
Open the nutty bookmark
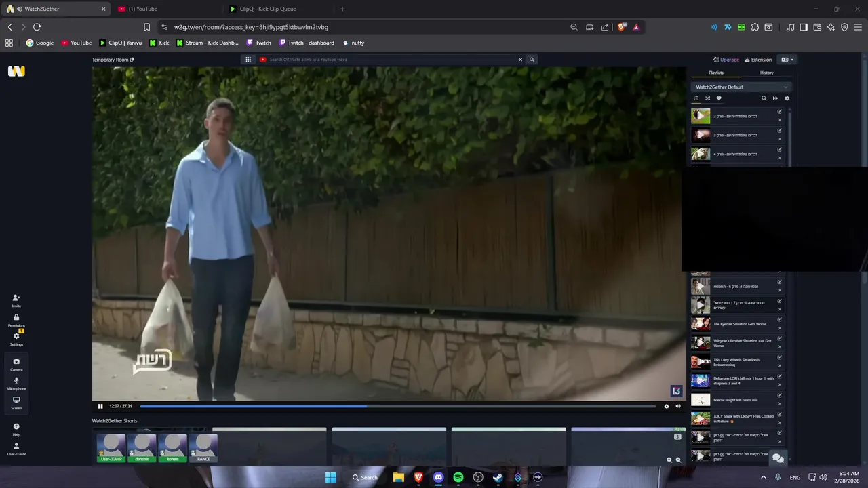click(353, 43)
